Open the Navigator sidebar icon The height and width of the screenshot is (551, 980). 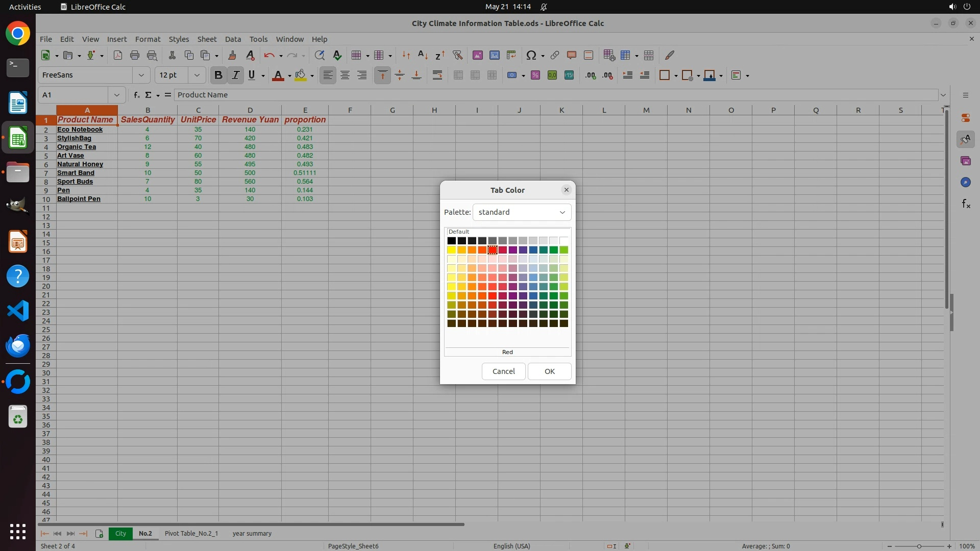click(x=965, y=182)
